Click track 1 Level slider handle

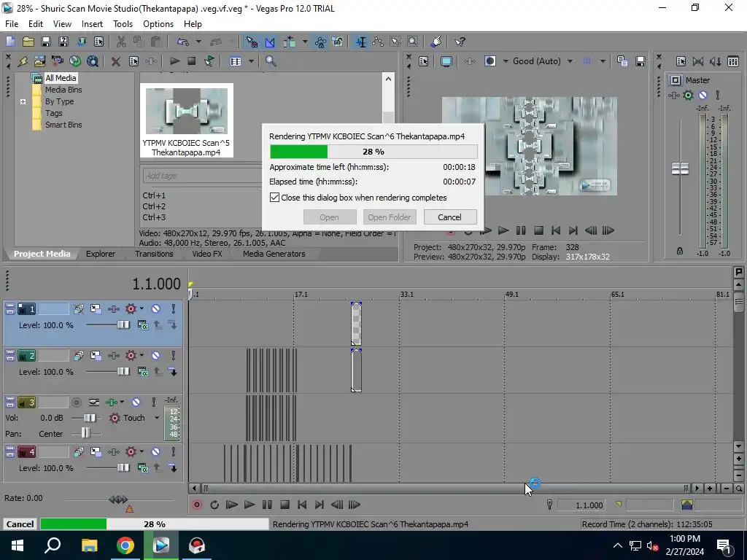click(x=123, y=324)
